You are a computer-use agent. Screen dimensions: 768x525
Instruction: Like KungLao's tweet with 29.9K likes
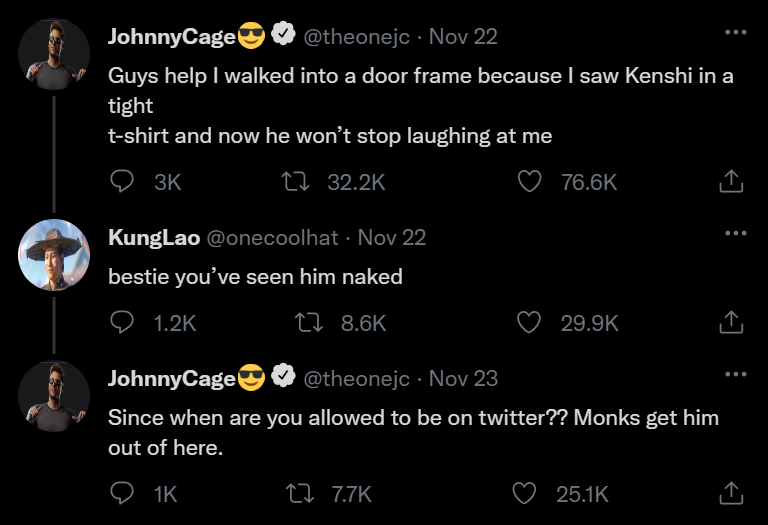(x=529, y=322)
